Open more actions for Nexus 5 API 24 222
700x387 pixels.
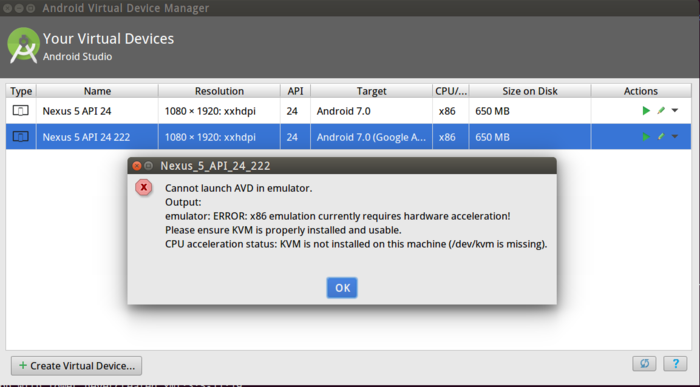tap(675, 137)
